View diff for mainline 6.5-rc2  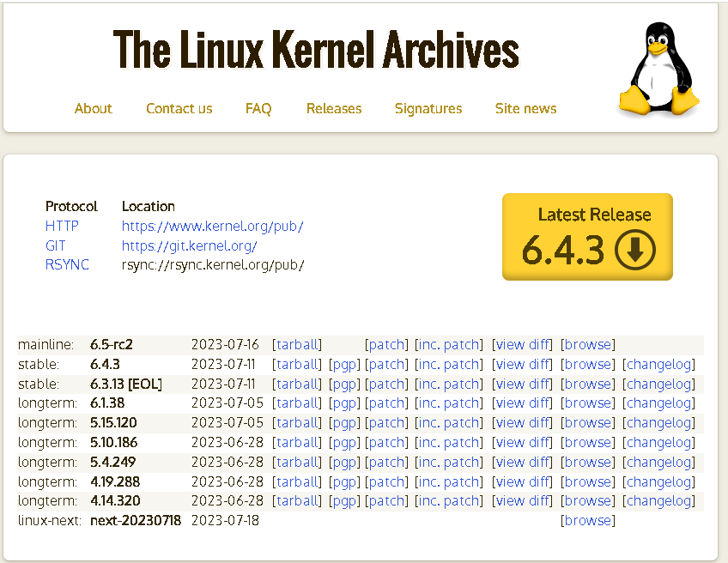point(522,345)
